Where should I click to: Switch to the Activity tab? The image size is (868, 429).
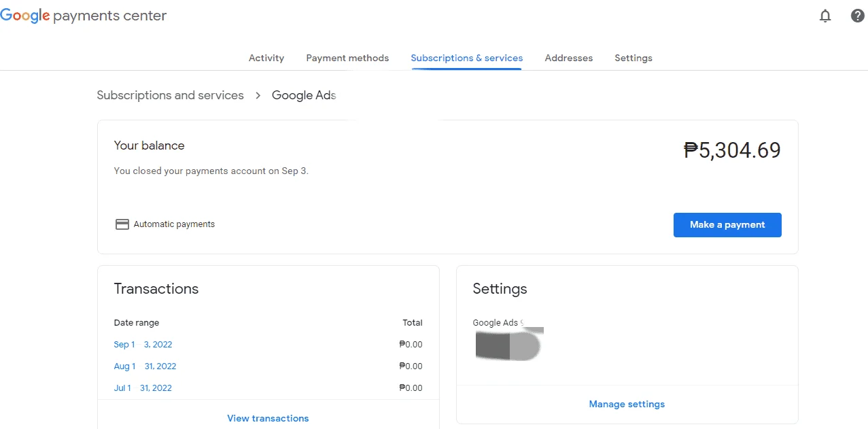point(266,58)
